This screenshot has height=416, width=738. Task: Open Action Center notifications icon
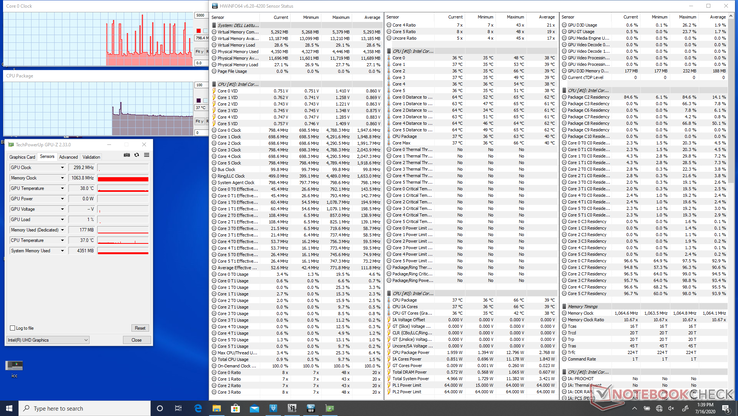tap(726, 408)
